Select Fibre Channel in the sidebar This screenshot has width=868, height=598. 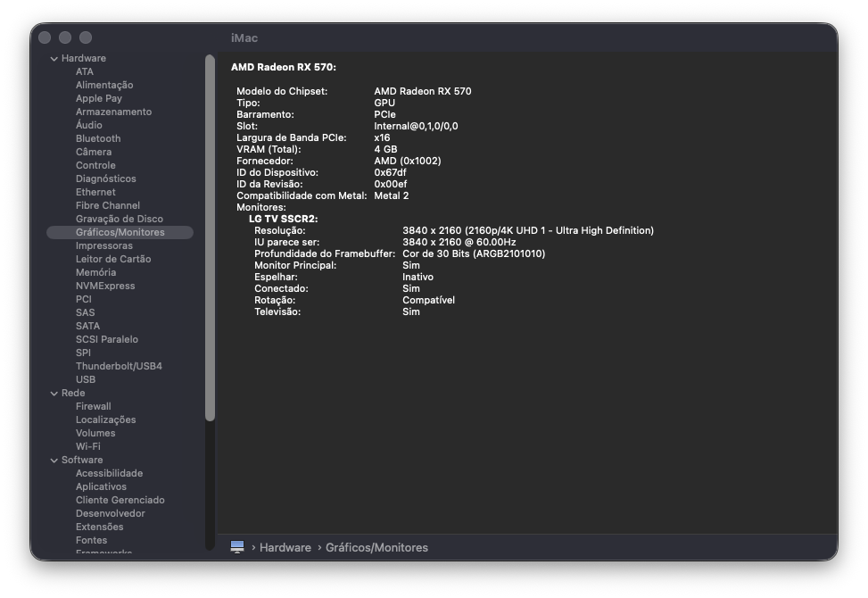click(107, 205)
